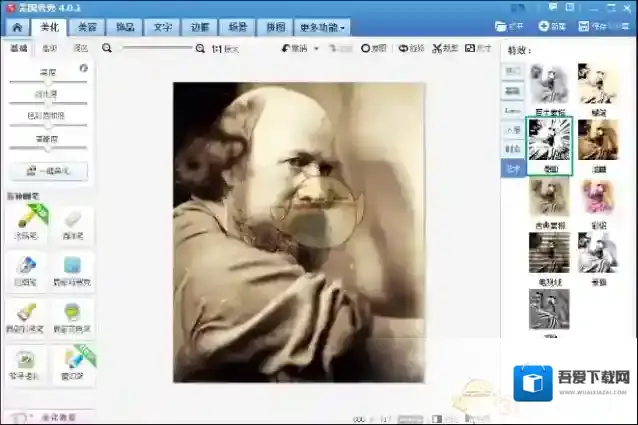Image resolution: width=638 pixels, height=425 pixels.
Task: Click the 裁剪 crop scissors button
Action: [x=445, y=48]
